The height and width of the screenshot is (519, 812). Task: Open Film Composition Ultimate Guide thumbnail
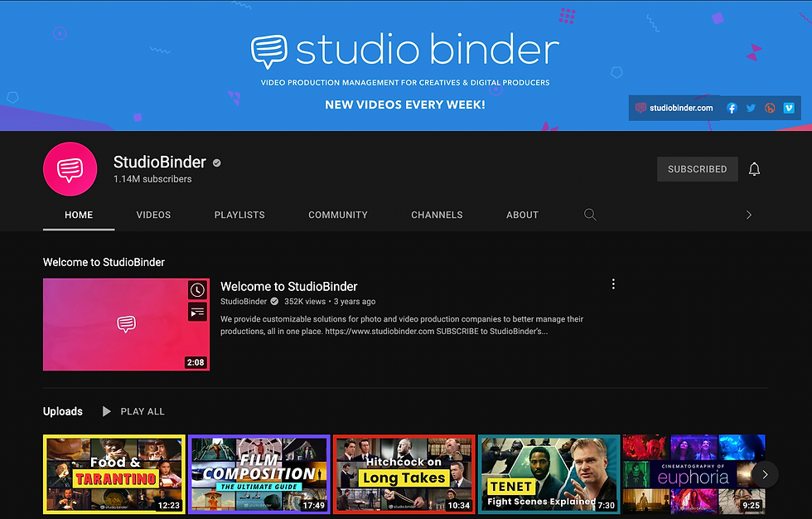(259, 474)
